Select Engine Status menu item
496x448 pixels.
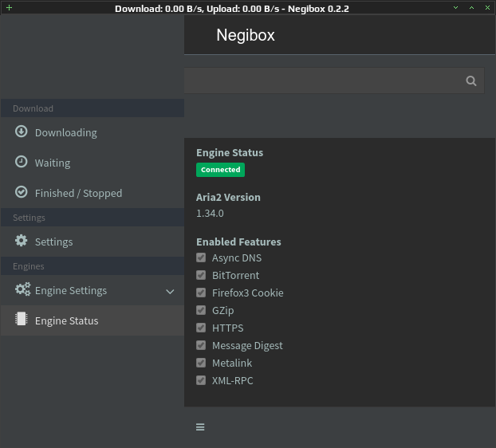(x=93, y=320)
